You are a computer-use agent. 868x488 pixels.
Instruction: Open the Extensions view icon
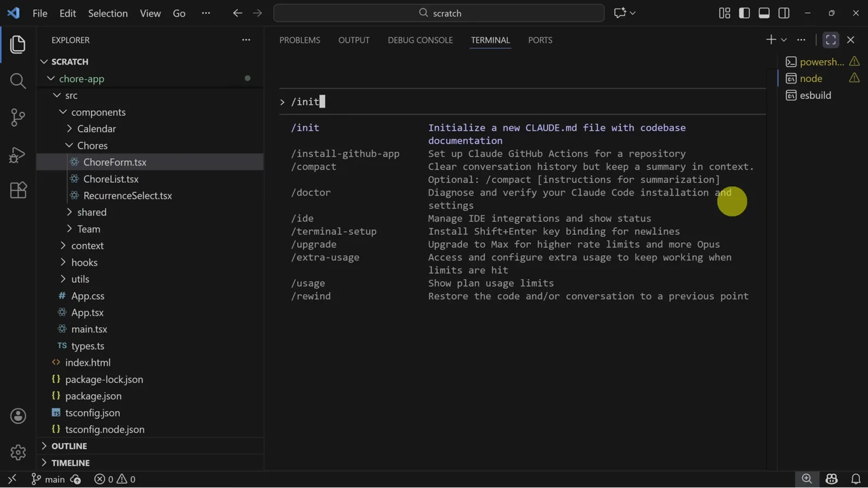tap(18, 190)
